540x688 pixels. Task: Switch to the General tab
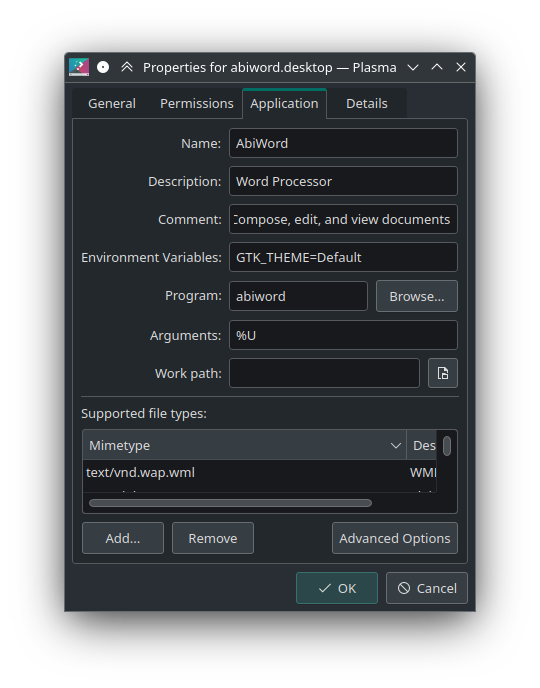pyautogui.click(x=112, y=104)
